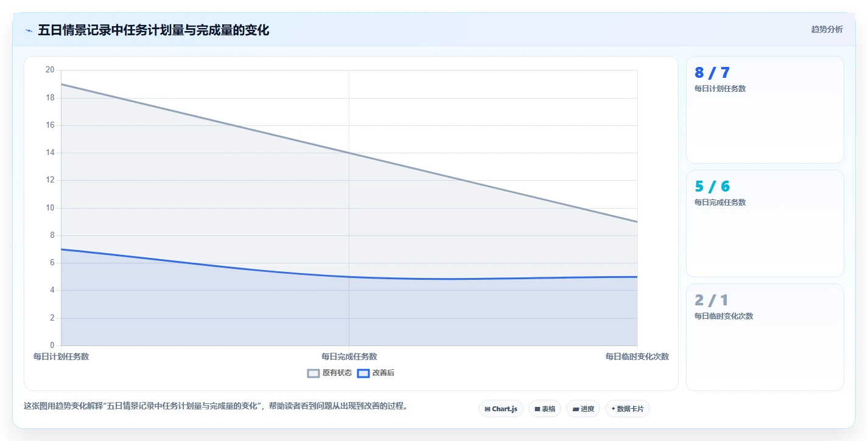Click the y-axis value 14
868x441 pixels.
[50, 153]
